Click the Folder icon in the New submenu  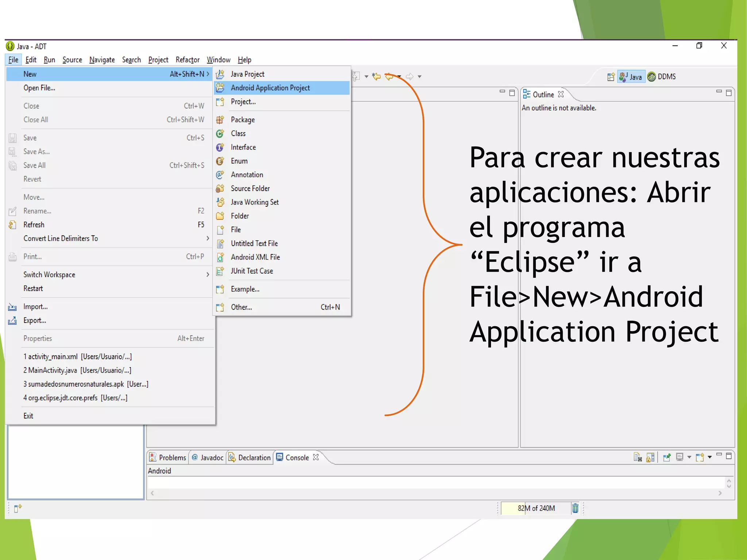point(220,216)
